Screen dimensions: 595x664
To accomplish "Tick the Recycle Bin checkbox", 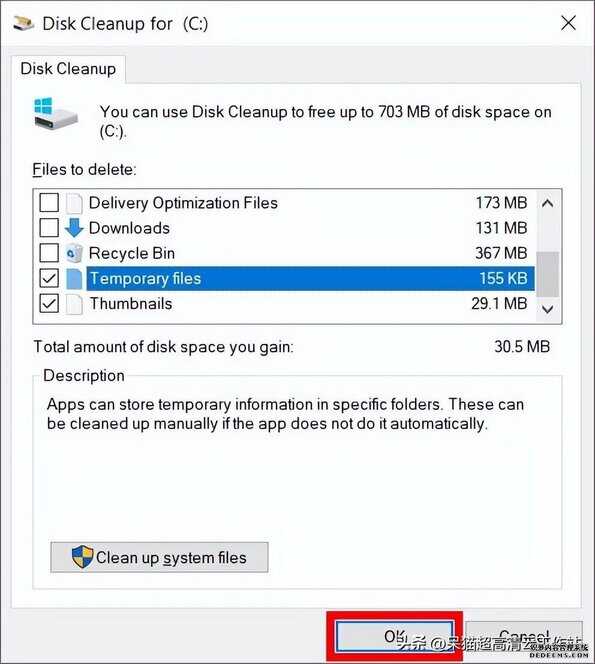I will (49, 253).
